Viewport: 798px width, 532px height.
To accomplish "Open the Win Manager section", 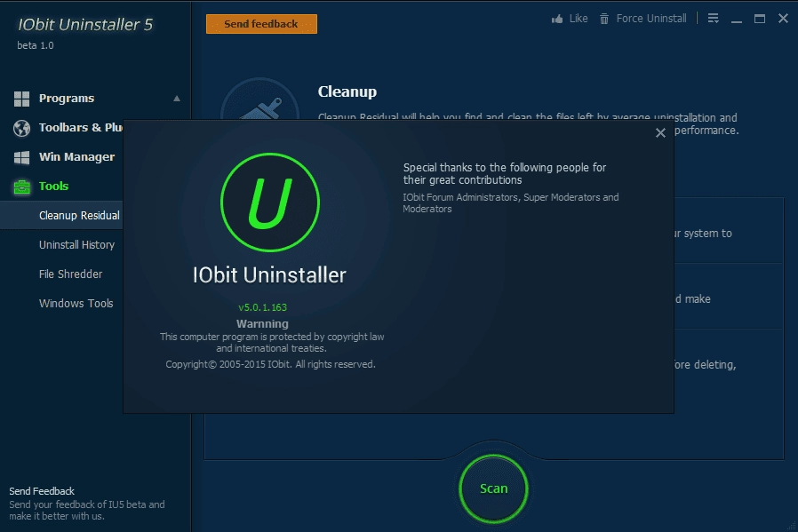I will pyautogui.click(x=76, y=156).
